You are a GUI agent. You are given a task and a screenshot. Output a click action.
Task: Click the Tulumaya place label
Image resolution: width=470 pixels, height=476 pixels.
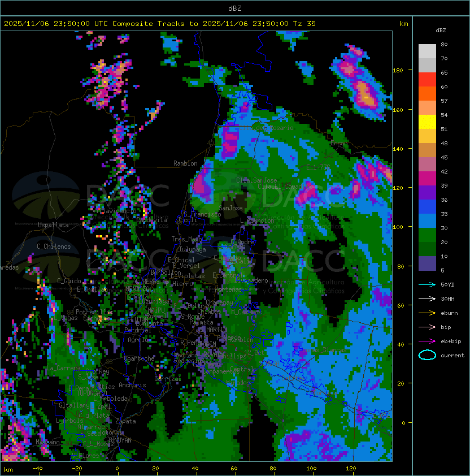(193, 249)
